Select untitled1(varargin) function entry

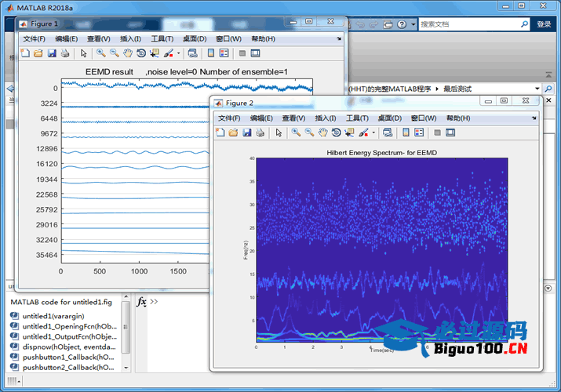[53, 316]
